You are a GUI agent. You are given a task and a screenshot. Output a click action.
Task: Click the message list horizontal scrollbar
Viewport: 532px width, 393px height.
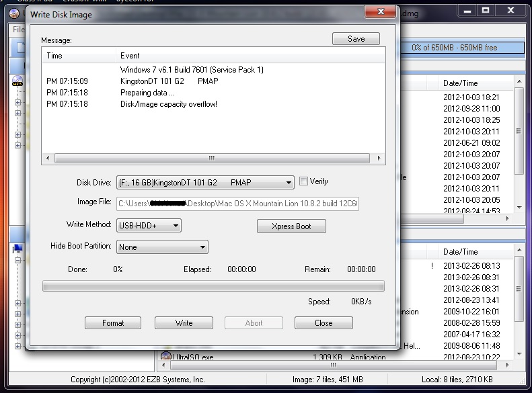pyautogui.click(x=212, y=159)
